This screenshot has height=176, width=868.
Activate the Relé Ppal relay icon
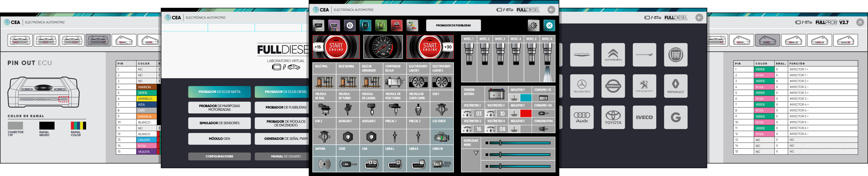[x=324, y=82]
